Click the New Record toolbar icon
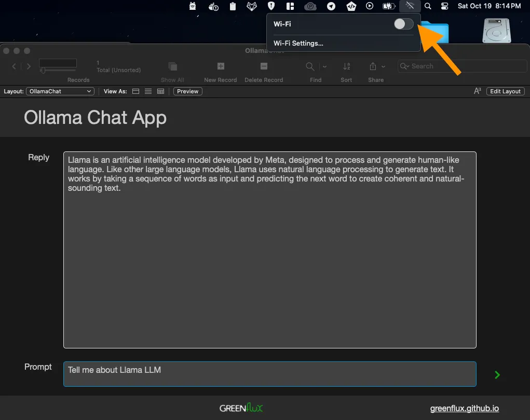Image resolution: width=530 pixels, height=420 pixels. click(x=221, y=66)
